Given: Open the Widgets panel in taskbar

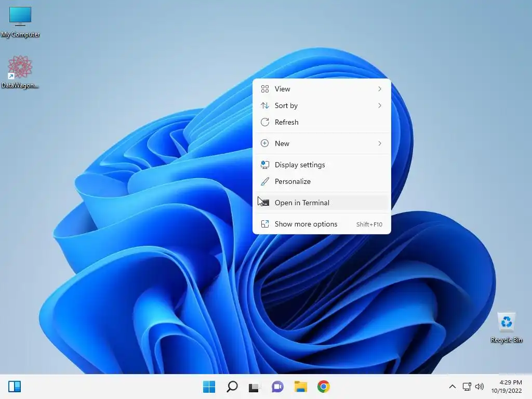Looking at the screenshot, I should click(x=15, y=387).
